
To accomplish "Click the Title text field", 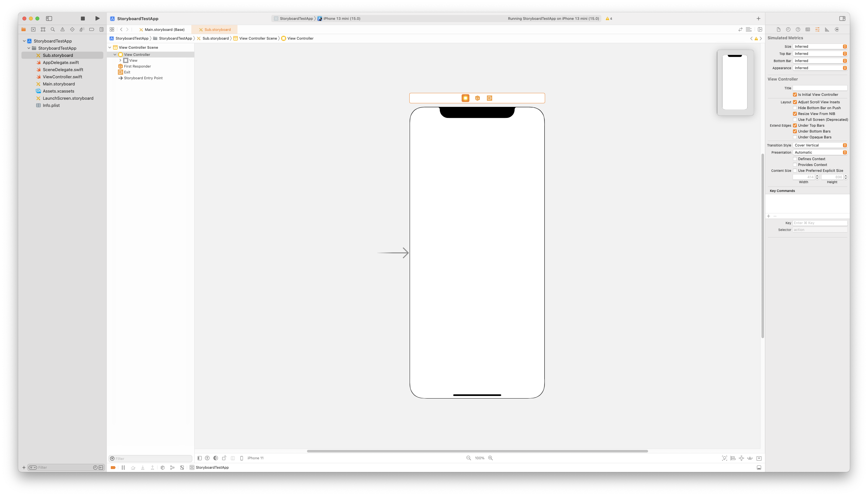I will pyautogui.click(x=820, y=88).
